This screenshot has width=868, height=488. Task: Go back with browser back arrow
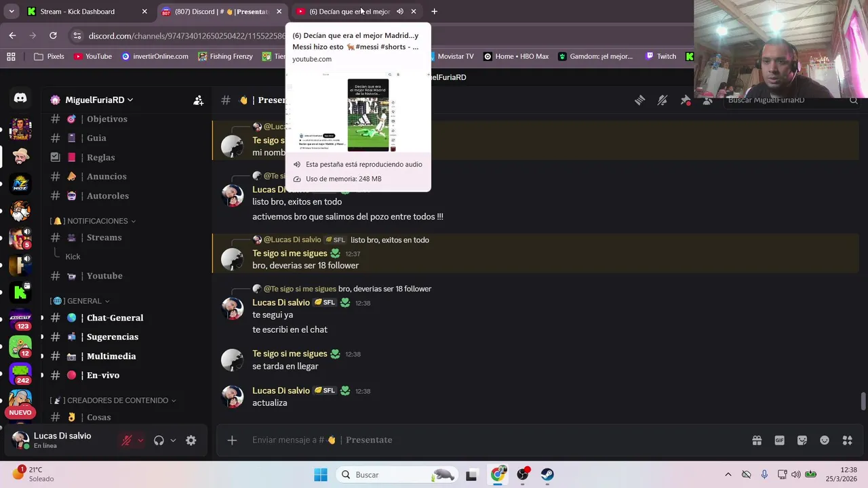[12, 35]
